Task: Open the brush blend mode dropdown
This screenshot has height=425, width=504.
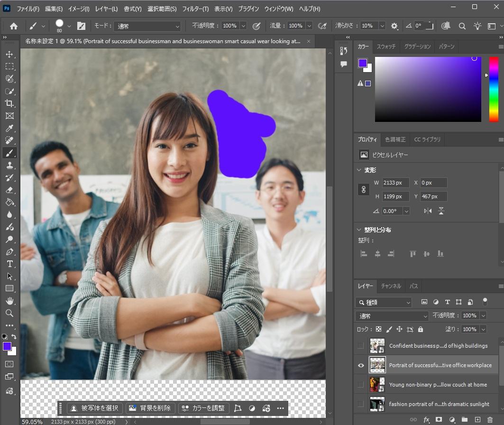Action: click(147, 26)
